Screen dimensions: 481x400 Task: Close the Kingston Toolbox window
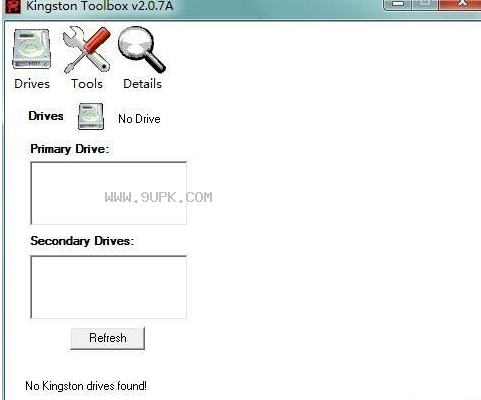[x=461, y=4]
